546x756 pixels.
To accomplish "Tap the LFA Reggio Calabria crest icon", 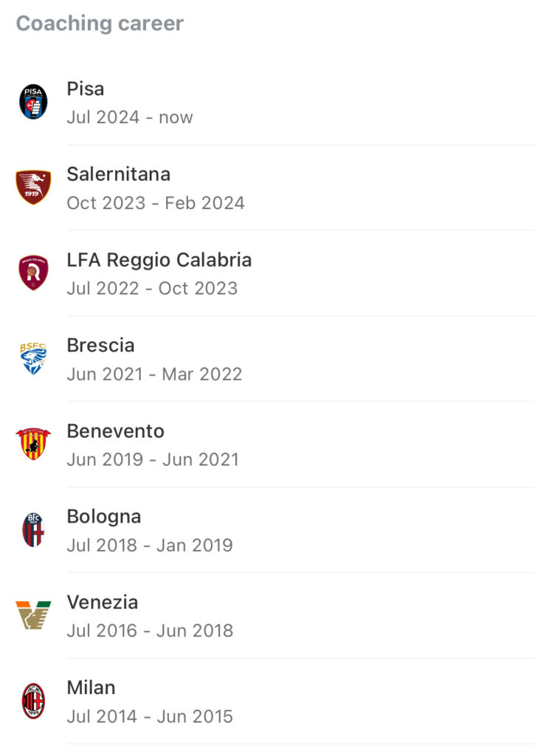I will [33, 273].
